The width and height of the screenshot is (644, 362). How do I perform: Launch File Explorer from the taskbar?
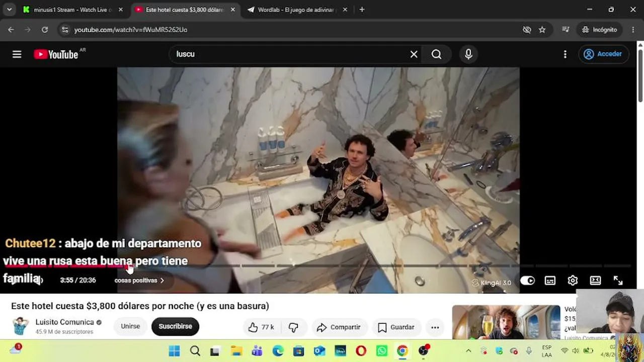pyautogui.click(x=236, y=351)
